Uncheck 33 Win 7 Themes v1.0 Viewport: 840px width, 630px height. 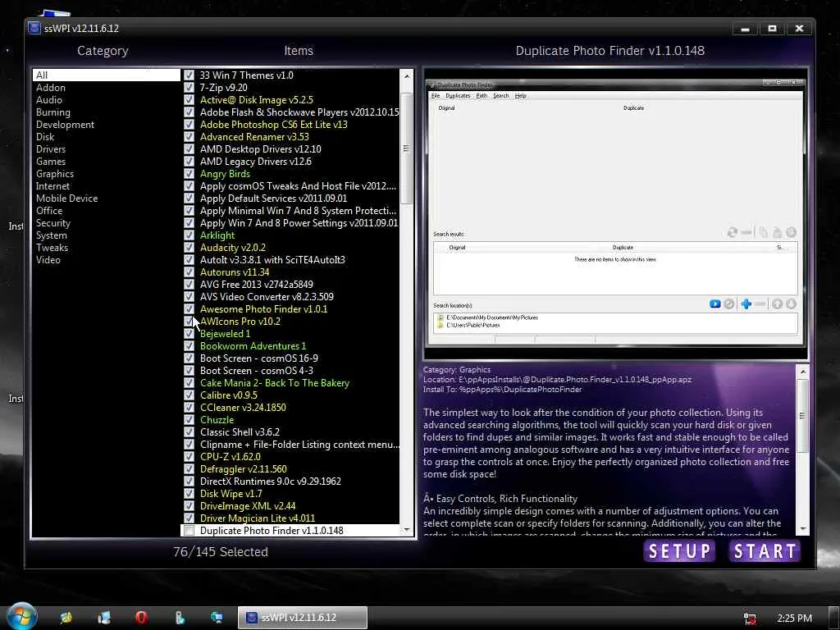pos(189,75)
